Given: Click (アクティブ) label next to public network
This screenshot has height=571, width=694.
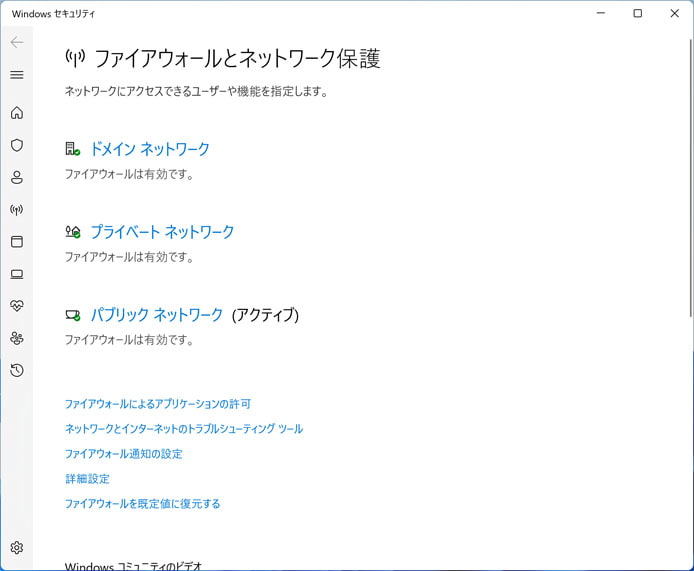Looking at the screenshot, I should (265, 315).
